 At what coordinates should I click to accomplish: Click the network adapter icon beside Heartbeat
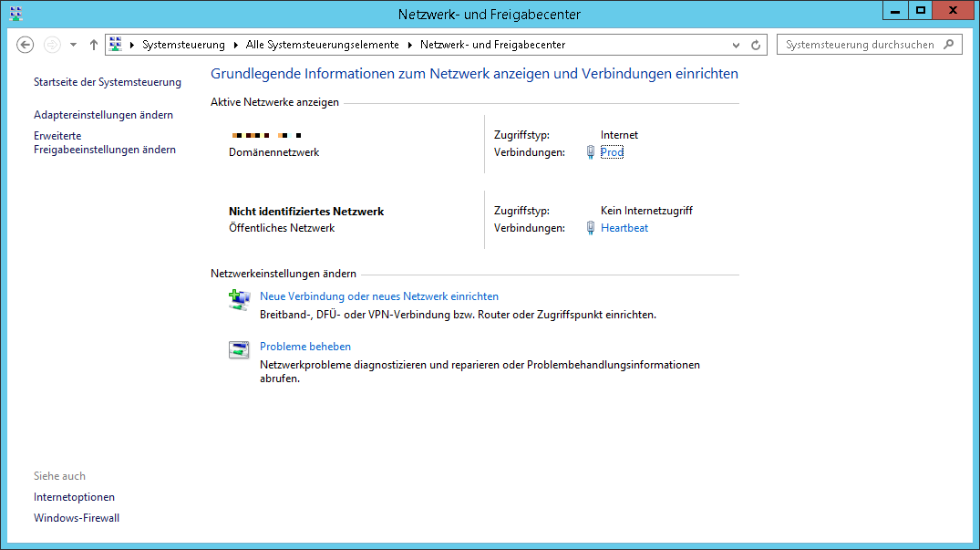pos(591,228)
